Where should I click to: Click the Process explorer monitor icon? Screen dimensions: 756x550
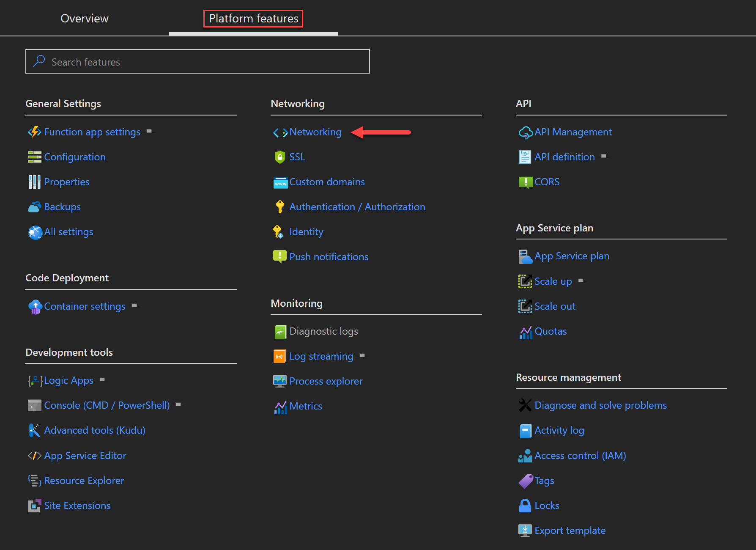click(x=280, y=381)
